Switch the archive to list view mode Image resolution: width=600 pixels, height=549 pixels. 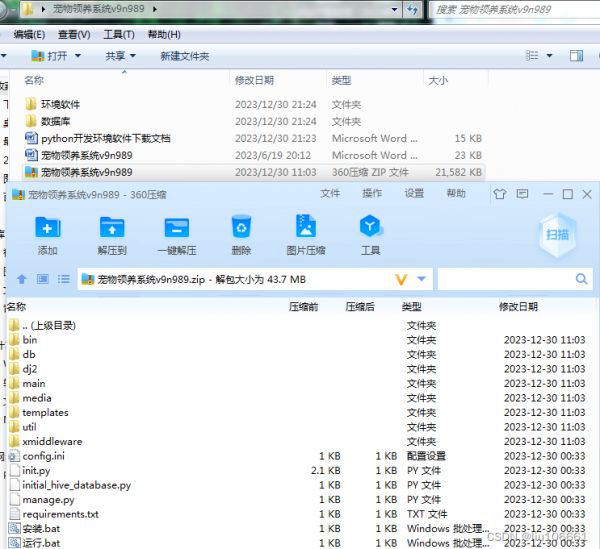(64, 279)
